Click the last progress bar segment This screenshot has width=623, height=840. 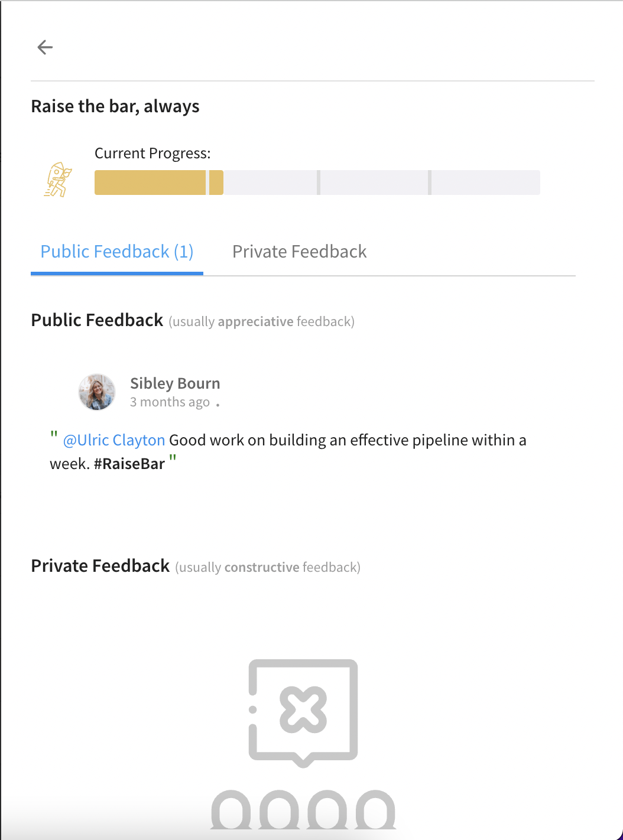[x=485, y=183]
